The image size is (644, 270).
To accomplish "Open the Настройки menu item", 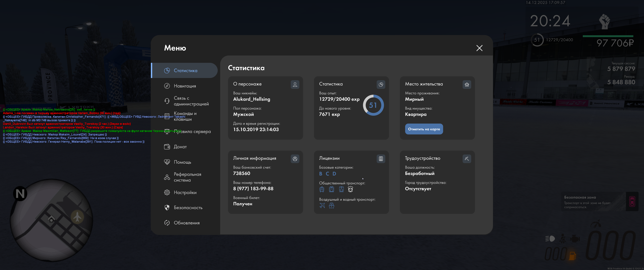I will tap(185, 192).
